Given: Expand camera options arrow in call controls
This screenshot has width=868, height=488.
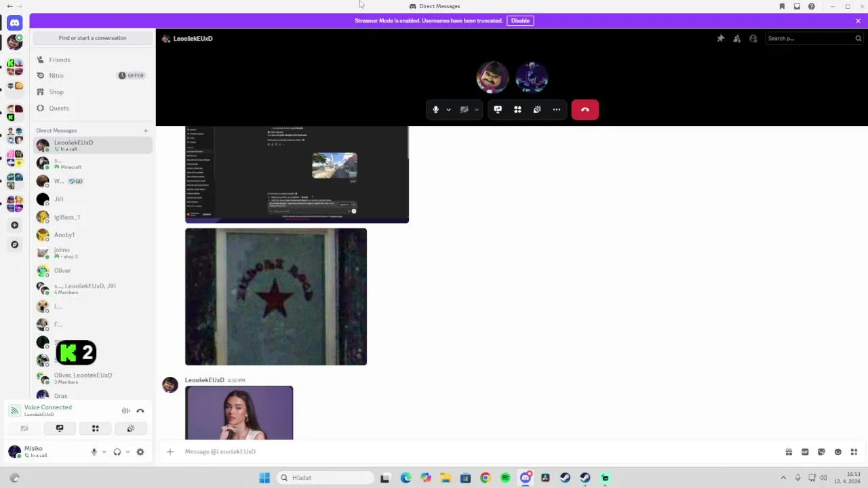Looking at the screenshot, I should [x=477, y=110].
